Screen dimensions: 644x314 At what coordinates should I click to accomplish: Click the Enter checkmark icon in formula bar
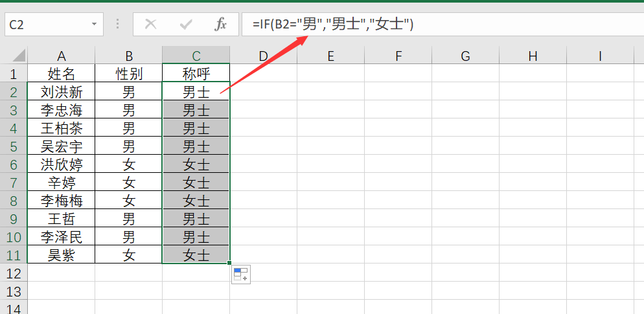[187, 25]
